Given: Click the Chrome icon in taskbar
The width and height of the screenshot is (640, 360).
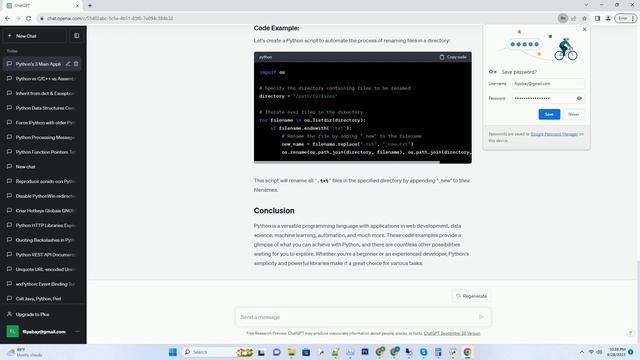Looking at the screenshot, I should pyautogui.click(x=467, y=352).
